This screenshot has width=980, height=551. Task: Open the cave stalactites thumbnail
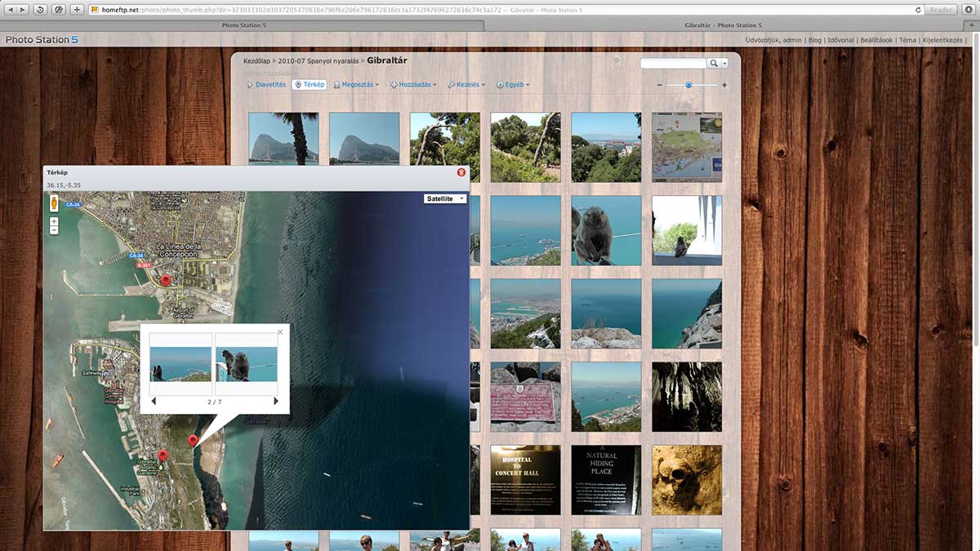pyautogui.click(x=687, y=397)
